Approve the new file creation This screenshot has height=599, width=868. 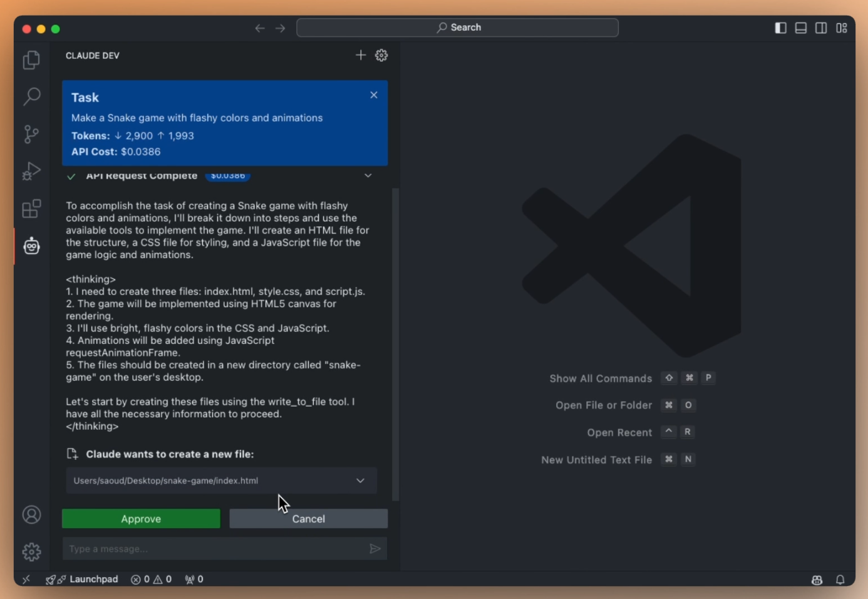[x=141, y=519]
